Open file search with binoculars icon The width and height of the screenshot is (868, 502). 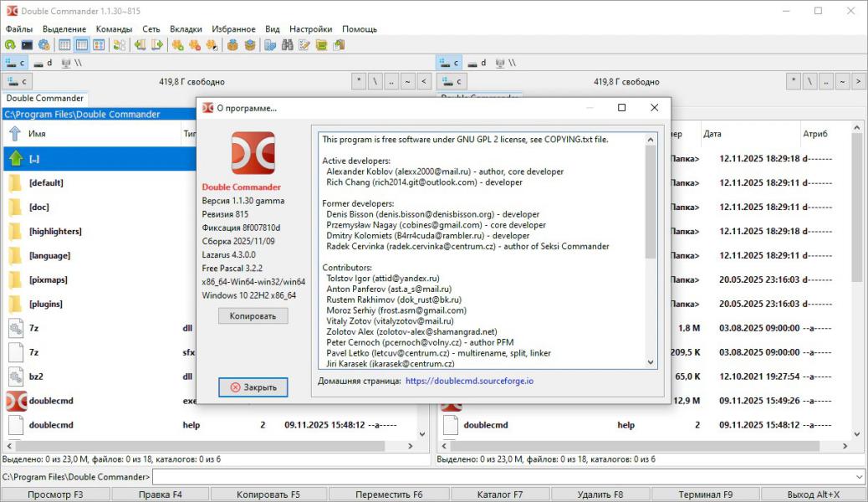(288, 45)
